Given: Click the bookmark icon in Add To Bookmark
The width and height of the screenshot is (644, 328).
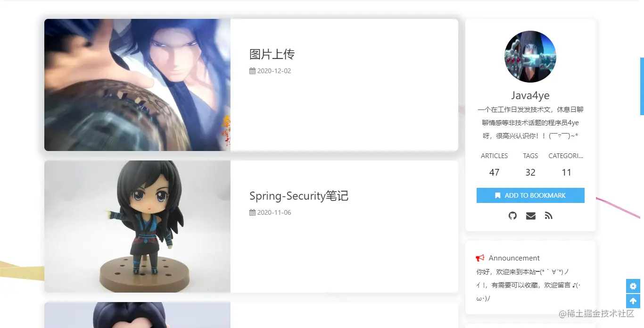Looking at the screenshot, I should pyautogui.click(x=498, y=195).
